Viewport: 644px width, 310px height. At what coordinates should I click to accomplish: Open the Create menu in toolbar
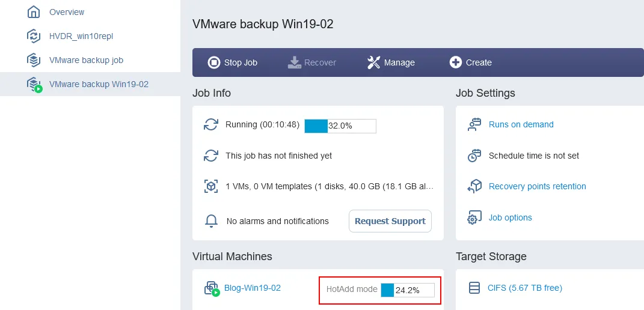click(x=470, y=62)
